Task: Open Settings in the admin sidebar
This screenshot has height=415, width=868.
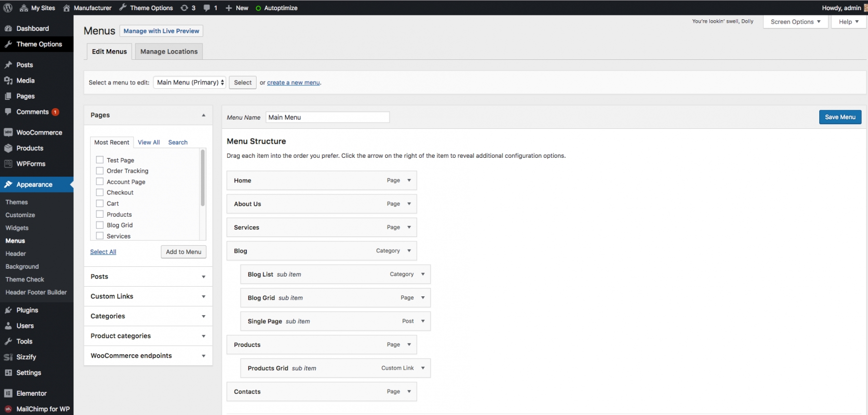Action: click(28, 373)
